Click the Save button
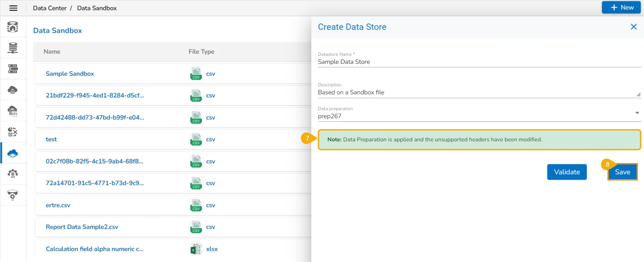The image size is (644, 262). tap(622, 172)
